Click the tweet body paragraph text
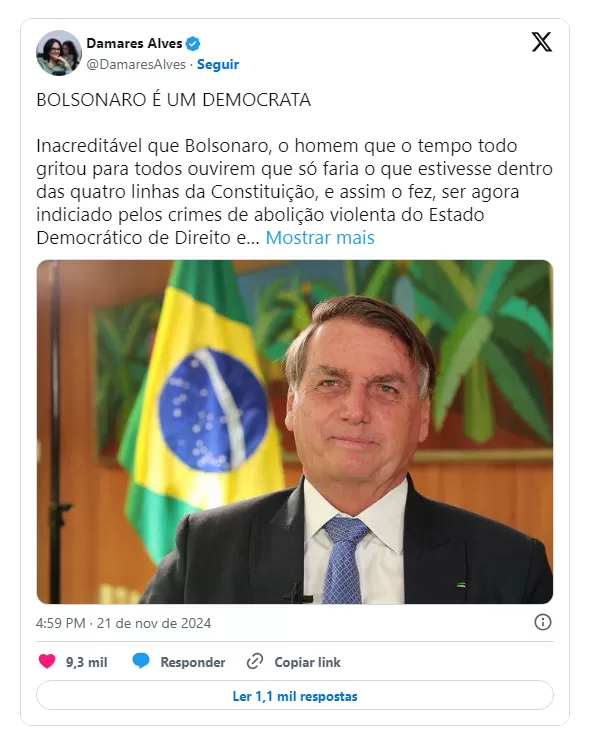The width and height of the screenshot is (610, 735). [x=294, y=192]
